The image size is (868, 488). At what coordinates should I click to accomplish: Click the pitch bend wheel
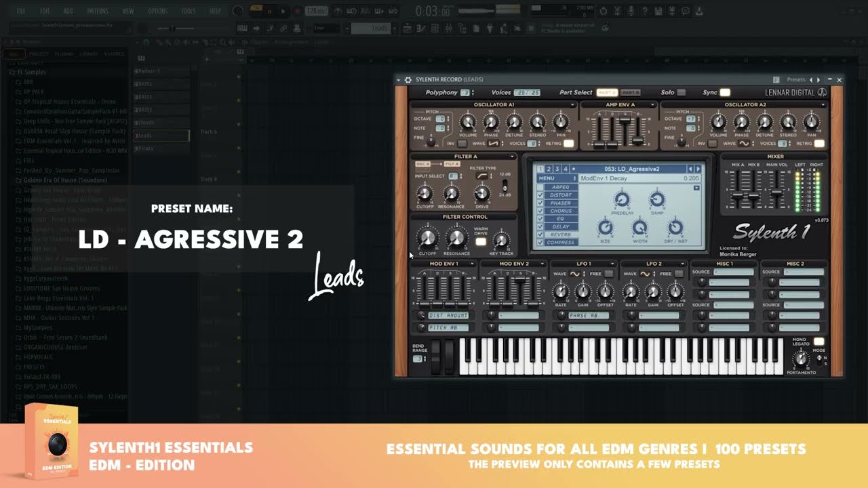[x=436, y=357]
